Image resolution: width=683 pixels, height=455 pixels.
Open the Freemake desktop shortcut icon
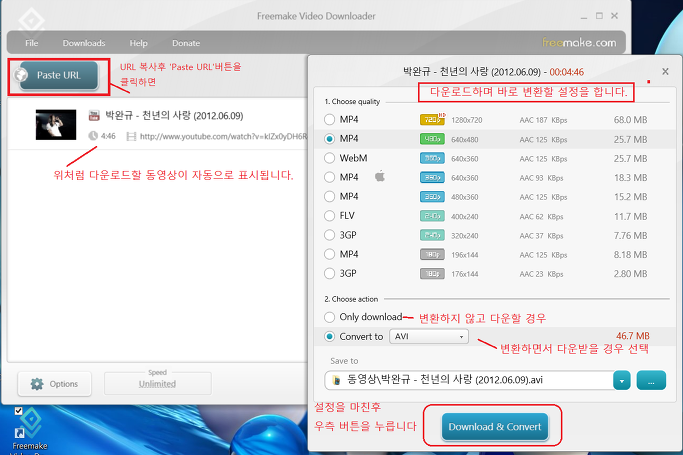point(29,430)
